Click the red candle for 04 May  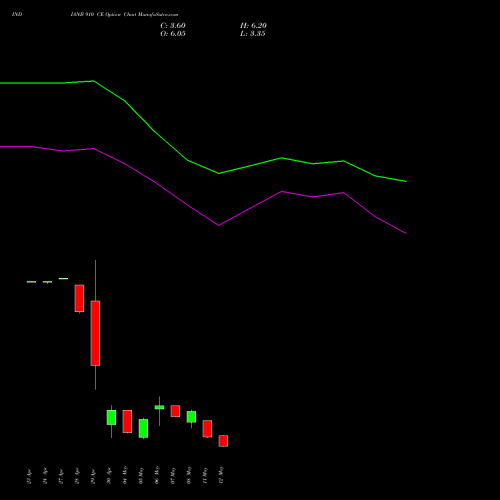(127, 422)
